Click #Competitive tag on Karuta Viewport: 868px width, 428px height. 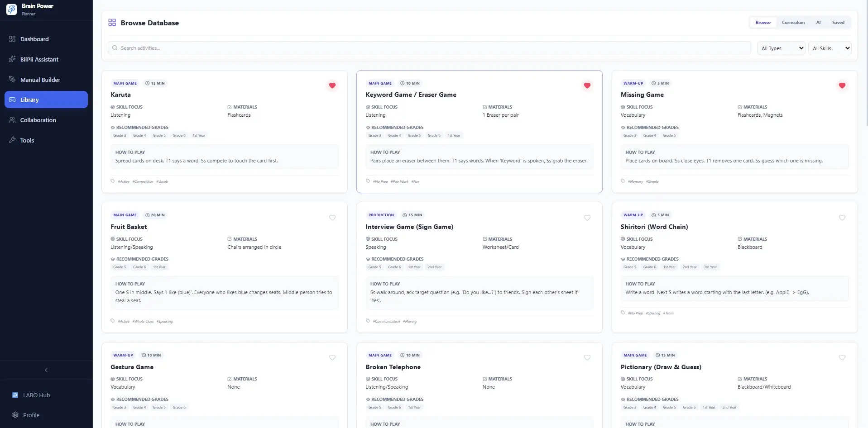click(143, 181)
